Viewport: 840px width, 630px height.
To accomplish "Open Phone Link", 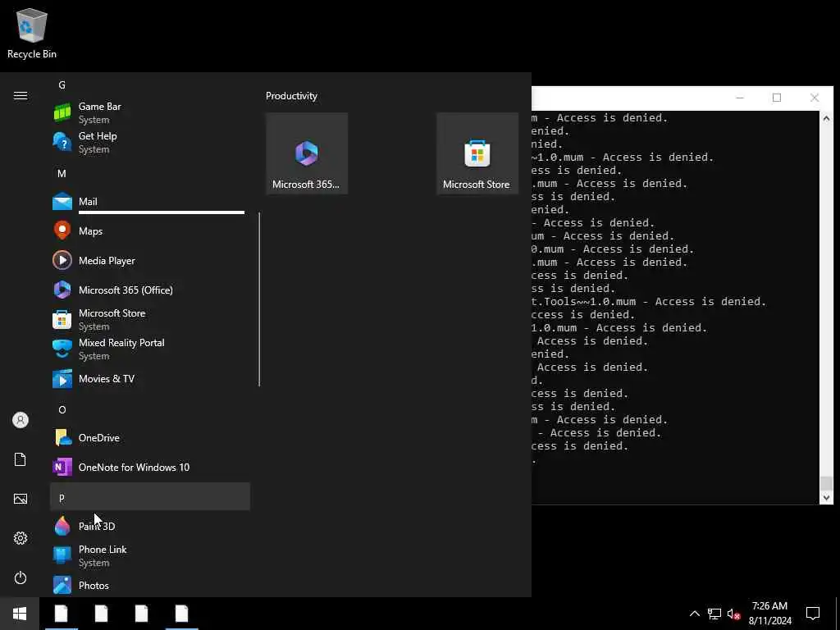I will click(x=150, y=555).
